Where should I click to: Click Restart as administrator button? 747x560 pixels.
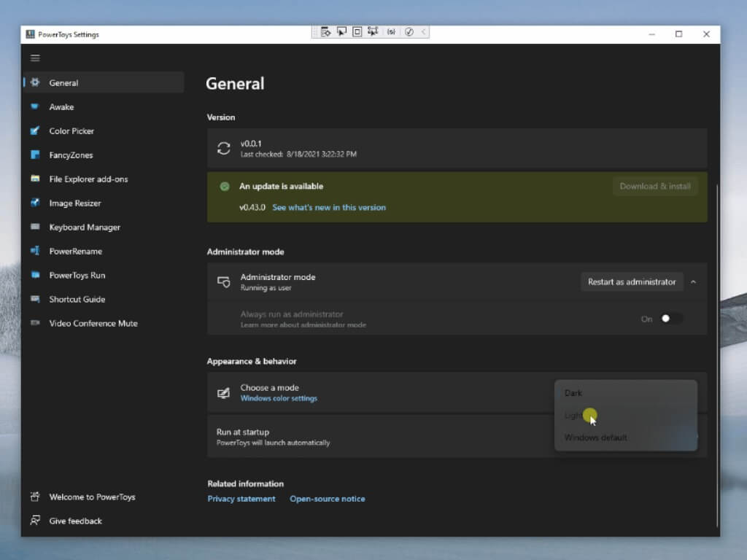pos(632,282)
